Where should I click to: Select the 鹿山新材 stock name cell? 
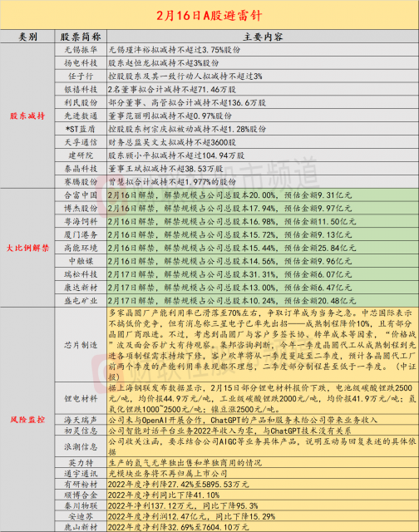pos(81,527)
